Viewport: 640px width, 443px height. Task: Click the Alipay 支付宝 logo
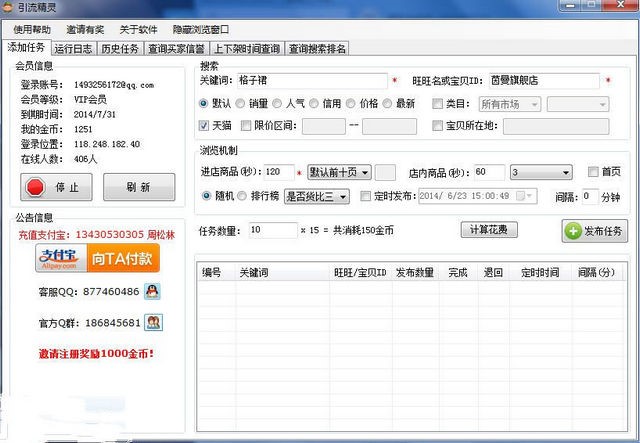(61, 258)
